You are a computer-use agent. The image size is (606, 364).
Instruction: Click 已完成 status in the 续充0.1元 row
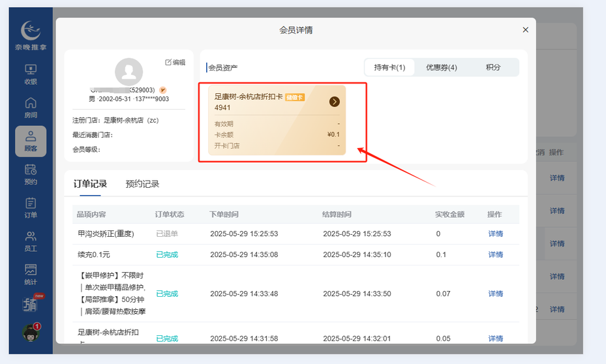coord(167,254)
